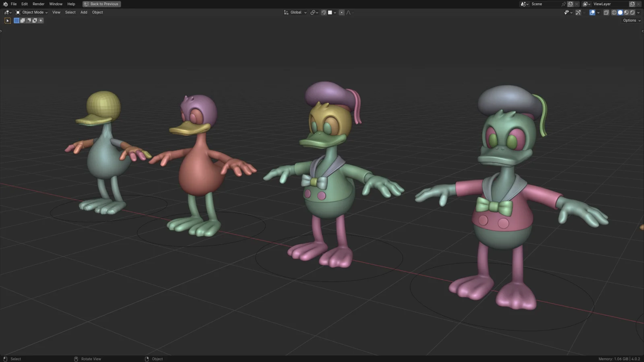This screenshot has width=644, height=362.
Task: Expand the Options dropdown
Action: (630, 20)
